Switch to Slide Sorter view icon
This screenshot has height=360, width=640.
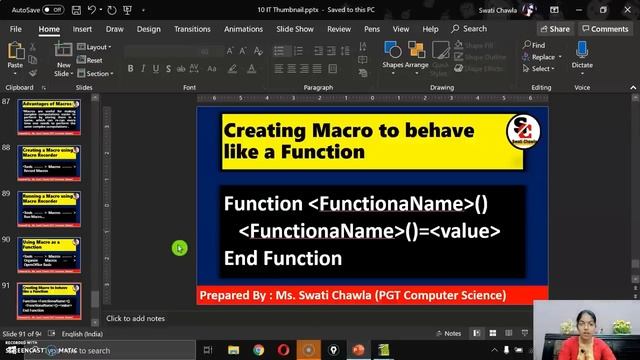493,333
